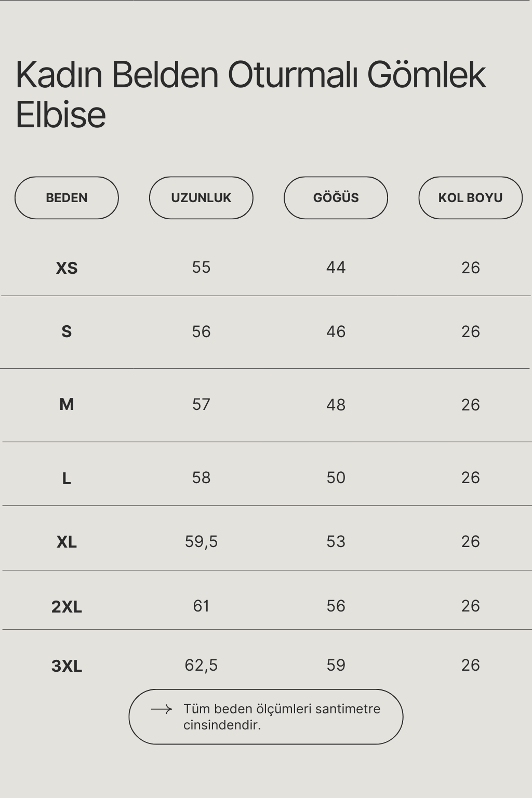Select the 3XL size row label

pyautogui.click(x=66, y=666)
